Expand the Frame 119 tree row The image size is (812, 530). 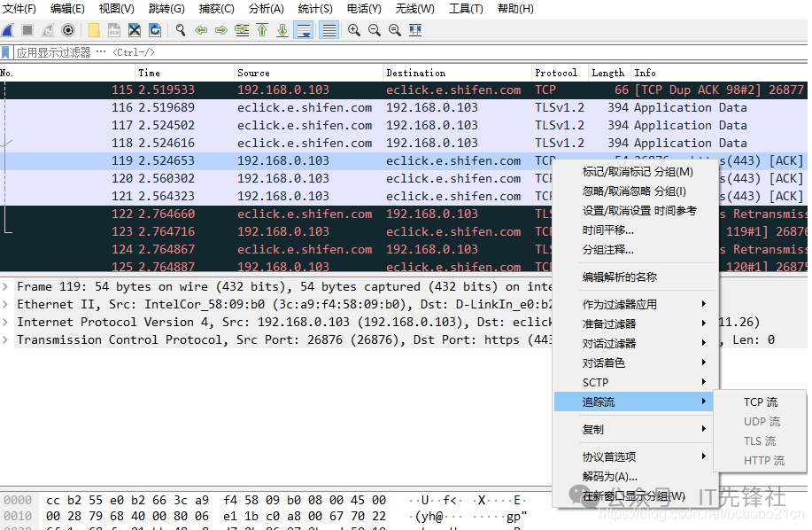click(7, 287)
